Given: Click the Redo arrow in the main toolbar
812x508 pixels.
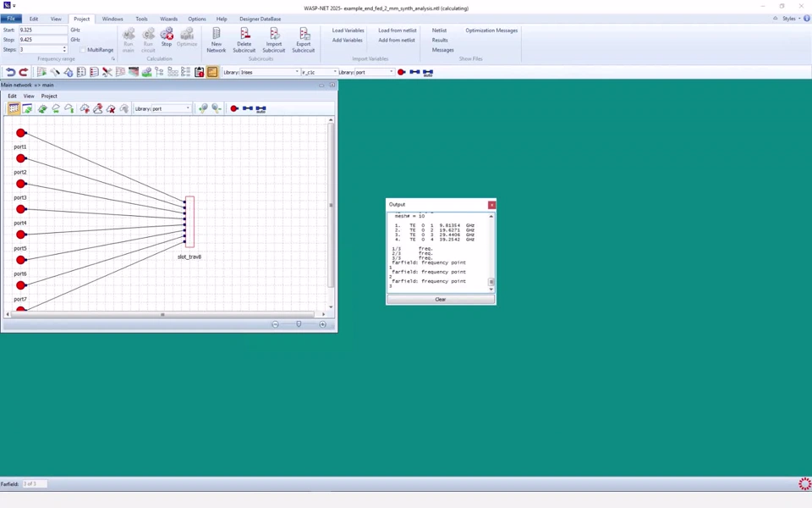Looking at the screenshot, I should point(24,72).
